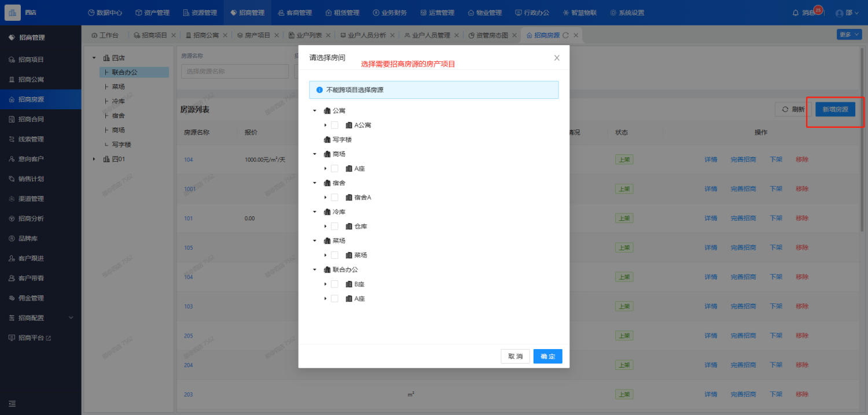
Task: Click the 新增房源 button
Action: pyautogui.click(x=835, y=109)
